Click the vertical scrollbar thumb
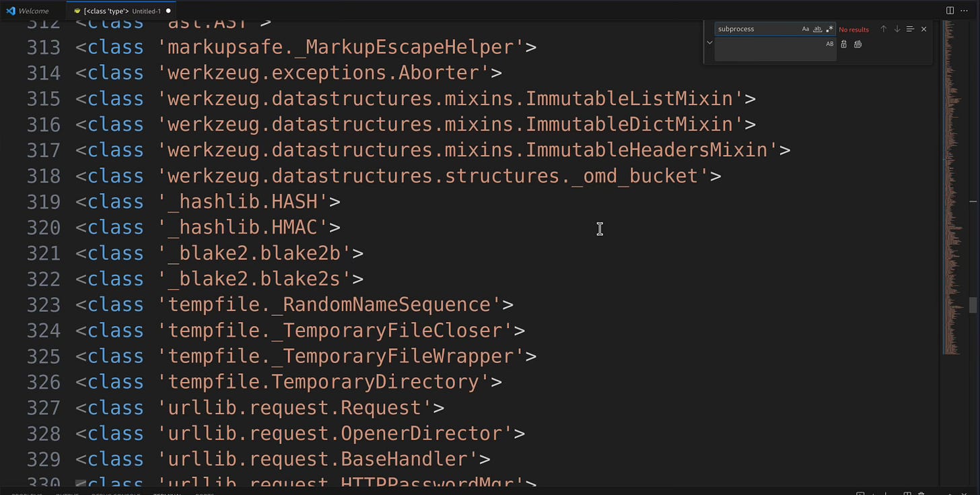This screenshot has height=495, width=980. (x=973, y=305)
